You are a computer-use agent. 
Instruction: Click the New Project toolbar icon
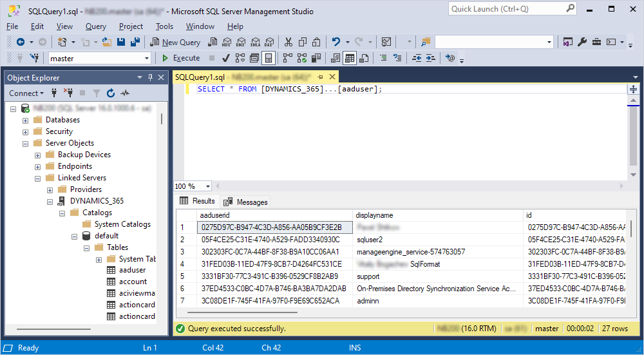(62, 42)
